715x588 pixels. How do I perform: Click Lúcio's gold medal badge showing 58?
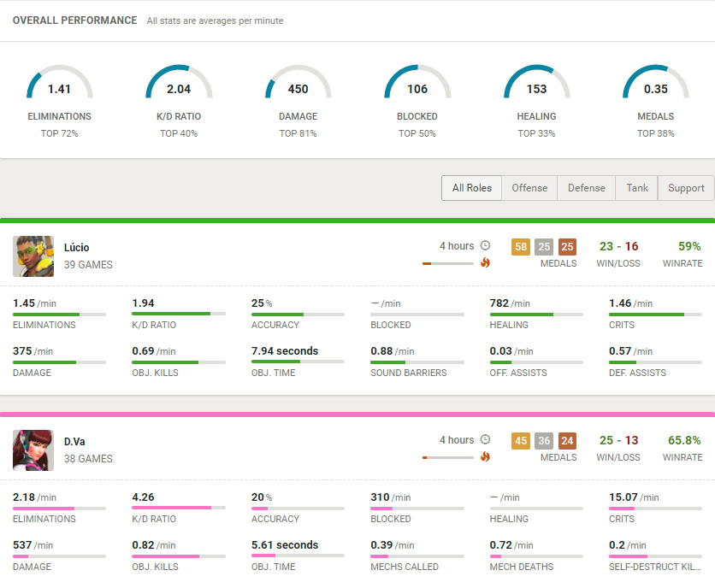click(x=521, y=247)
